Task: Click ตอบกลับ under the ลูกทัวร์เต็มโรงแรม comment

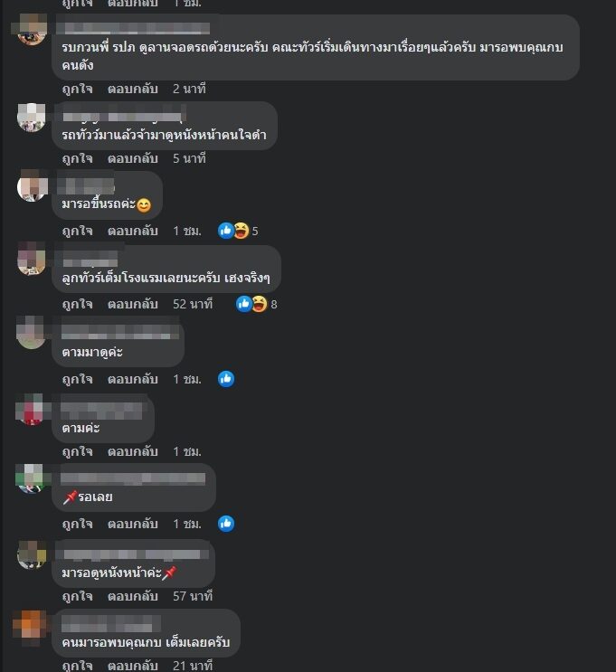Action: 132,304
